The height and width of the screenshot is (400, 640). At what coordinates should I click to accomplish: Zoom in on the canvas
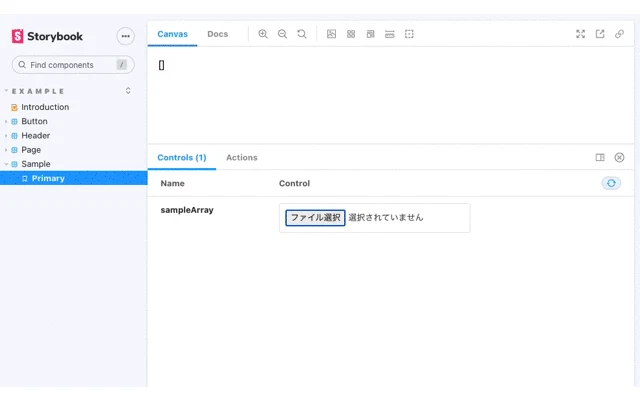263,34
